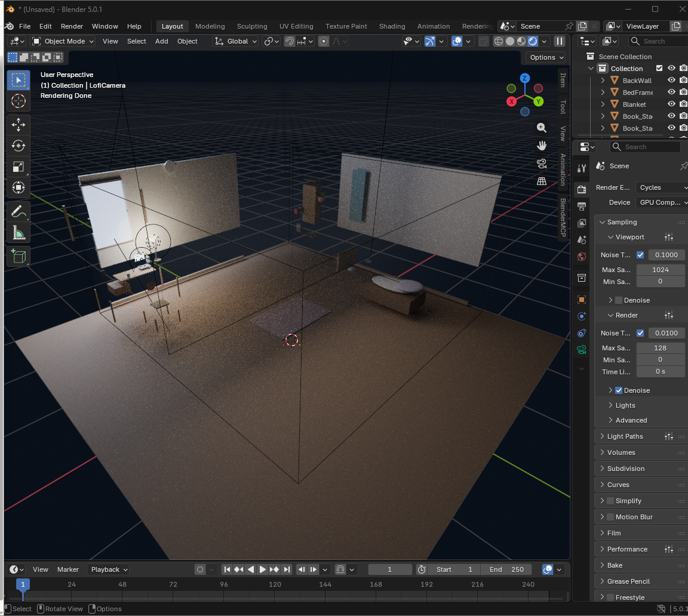Click the Render Max Samples 128 field
Screen dimensions: 688x616
[x=660, y=348]
